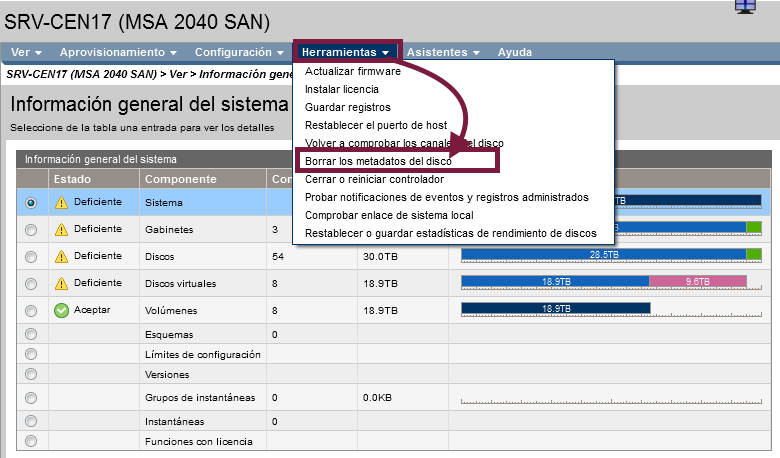Viewport: 780px width, 458px height.
Task: Select the Gabinetes radio button
Action: tap(31, 229)
